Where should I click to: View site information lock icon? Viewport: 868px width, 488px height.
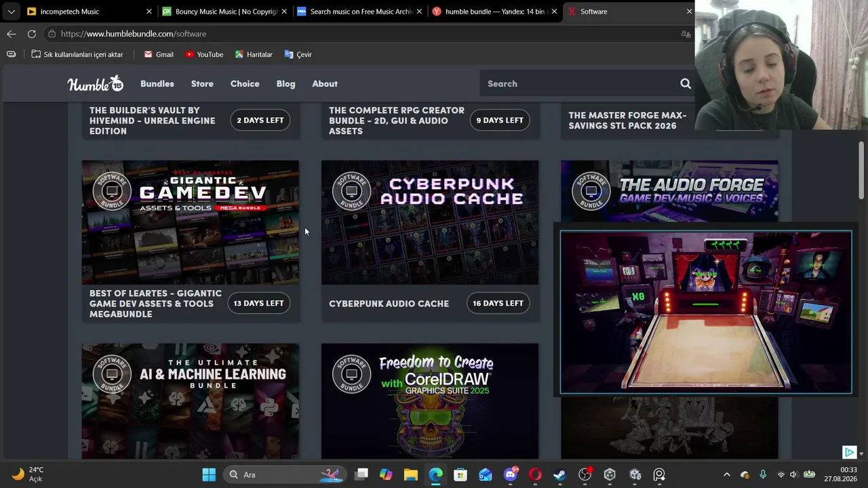point(52,33)
